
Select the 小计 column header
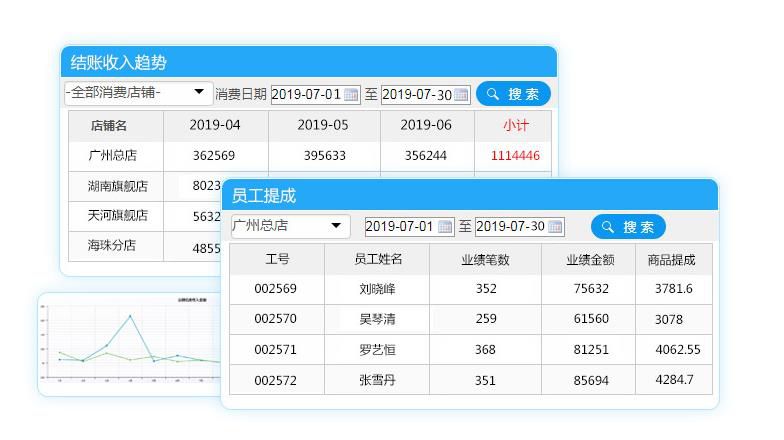[x=515, y=126]
